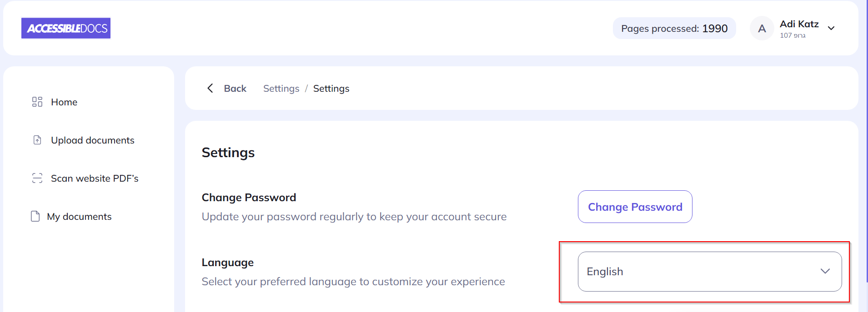Select Scan website PDF's menu item

point(95,178)
